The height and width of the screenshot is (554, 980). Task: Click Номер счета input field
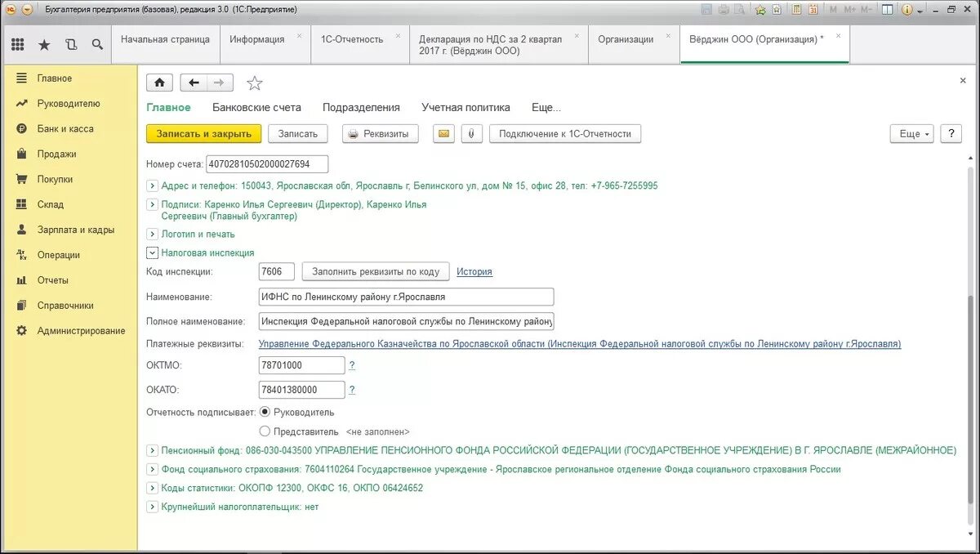268,164
